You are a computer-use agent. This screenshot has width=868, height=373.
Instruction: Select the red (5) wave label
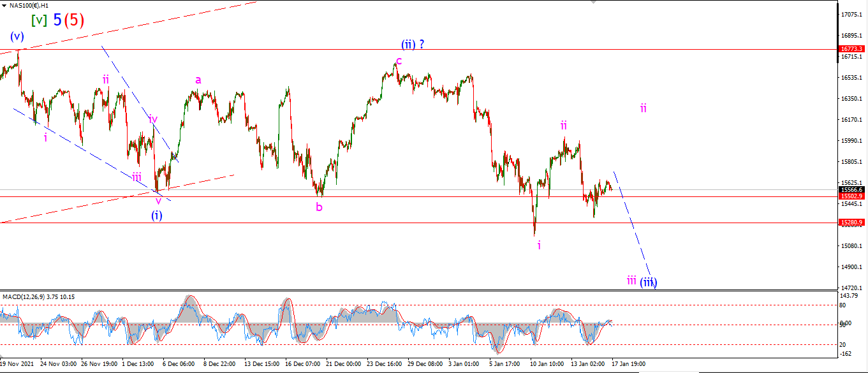74,20
